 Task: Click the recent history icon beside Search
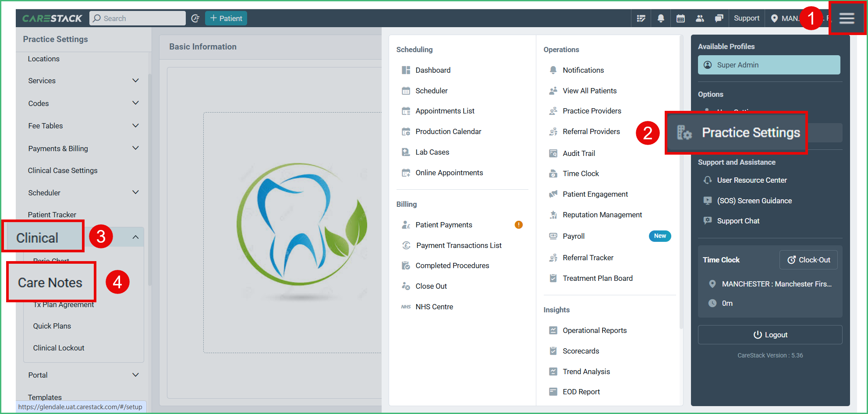pos(195,18)
